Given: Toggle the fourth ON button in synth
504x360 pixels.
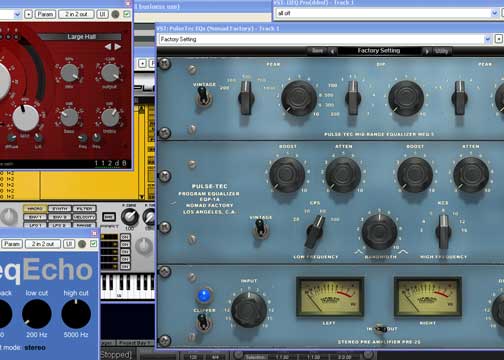Looking at the screenshot, I should pos(125,259).
